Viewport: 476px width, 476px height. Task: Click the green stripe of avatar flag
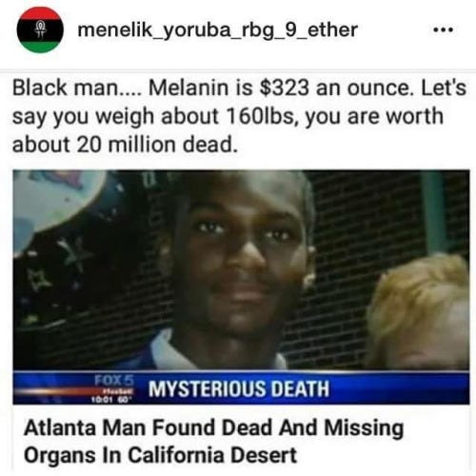[40, 47]
